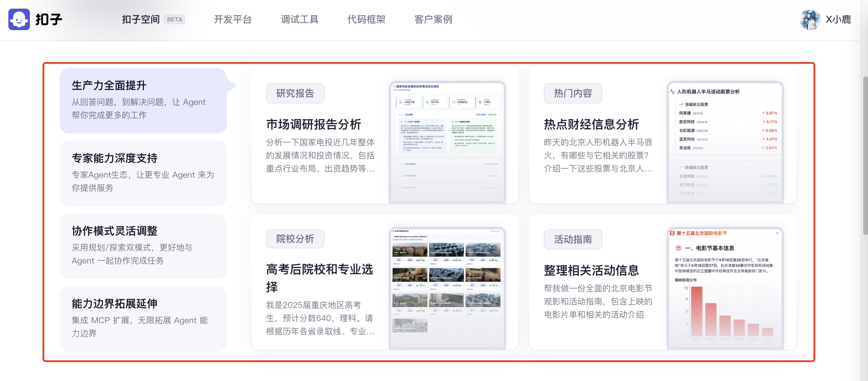Switch to the 专家能力深度支持 tab card
This screenshot has height=381, width=868.
point(143,173)
